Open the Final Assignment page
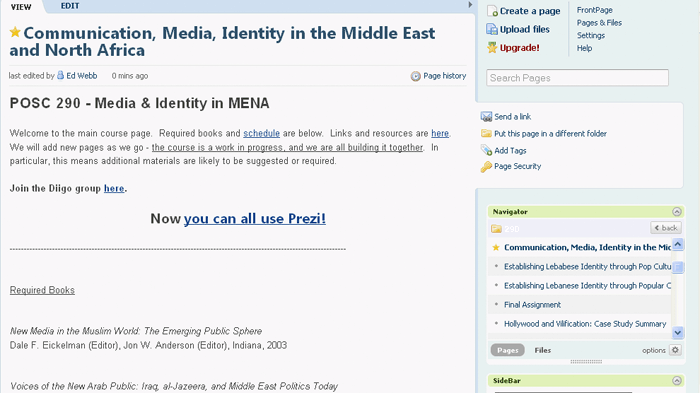The image size is (700, 393). tap(532, 305)
